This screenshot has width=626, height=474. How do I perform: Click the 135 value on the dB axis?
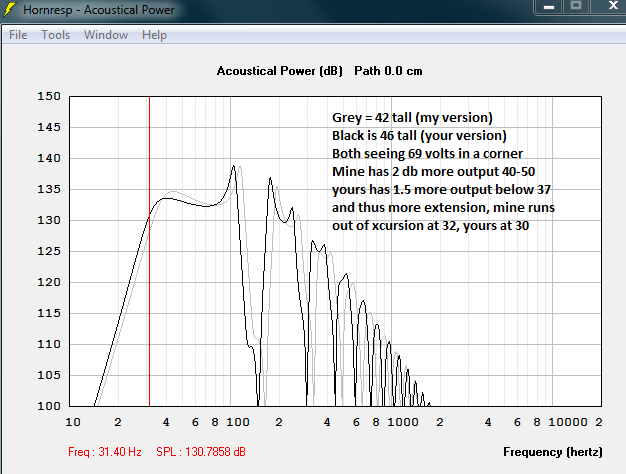(49, 189)
